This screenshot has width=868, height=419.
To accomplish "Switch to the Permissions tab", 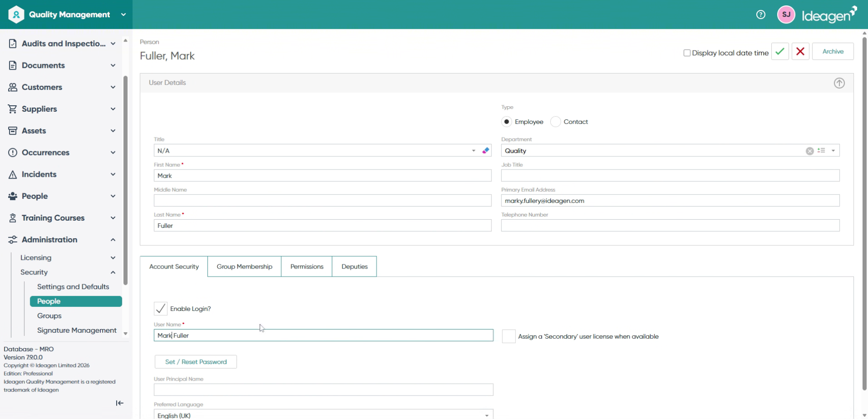I will pyautogui.click(x=307, y=267).
